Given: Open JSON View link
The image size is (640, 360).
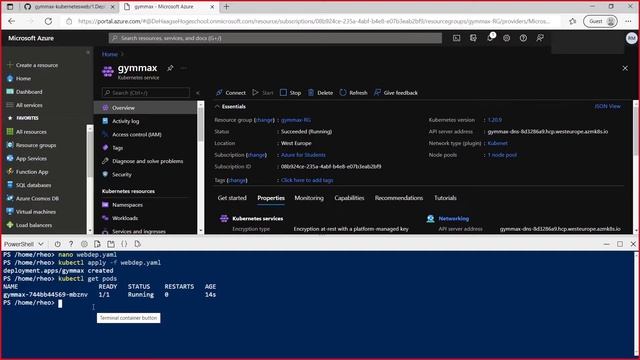Looking at the screenshot, I should point(607,106).
